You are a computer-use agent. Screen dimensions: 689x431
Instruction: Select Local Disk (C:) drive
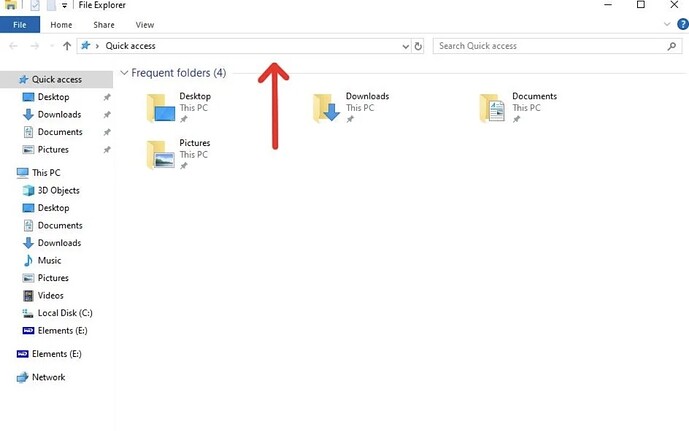point(65,313)
